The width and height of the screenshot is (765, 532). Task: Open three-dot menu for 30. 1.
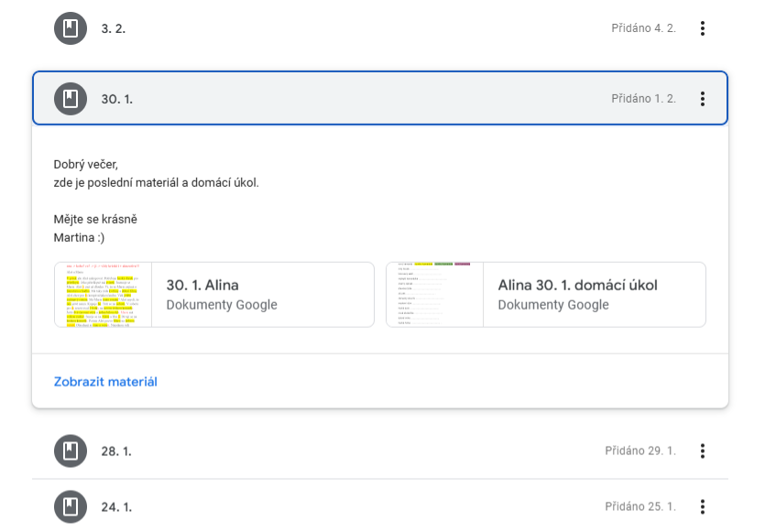click(x=703, y=98)
